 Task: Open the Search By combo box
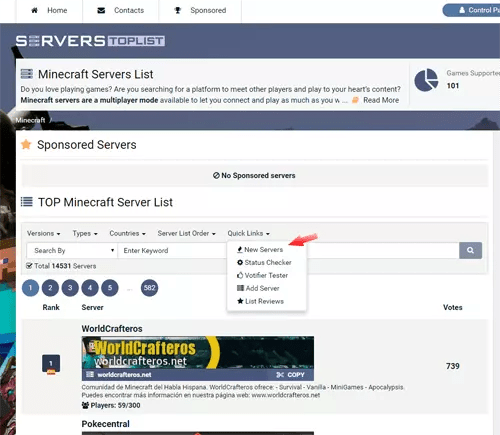(x=72, y=250)
